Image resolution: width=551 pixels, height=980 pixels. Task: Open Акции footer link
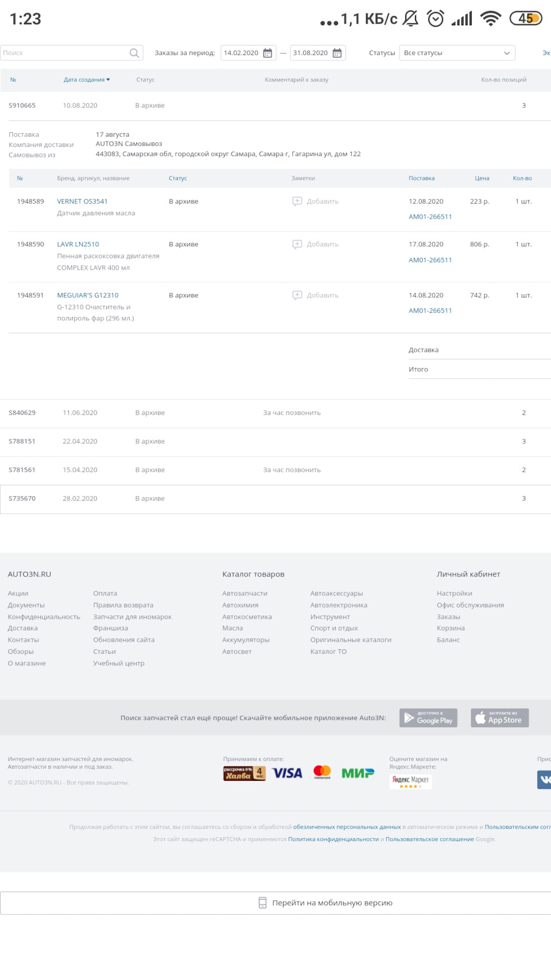pyautogui.click(x=18, y=593)
